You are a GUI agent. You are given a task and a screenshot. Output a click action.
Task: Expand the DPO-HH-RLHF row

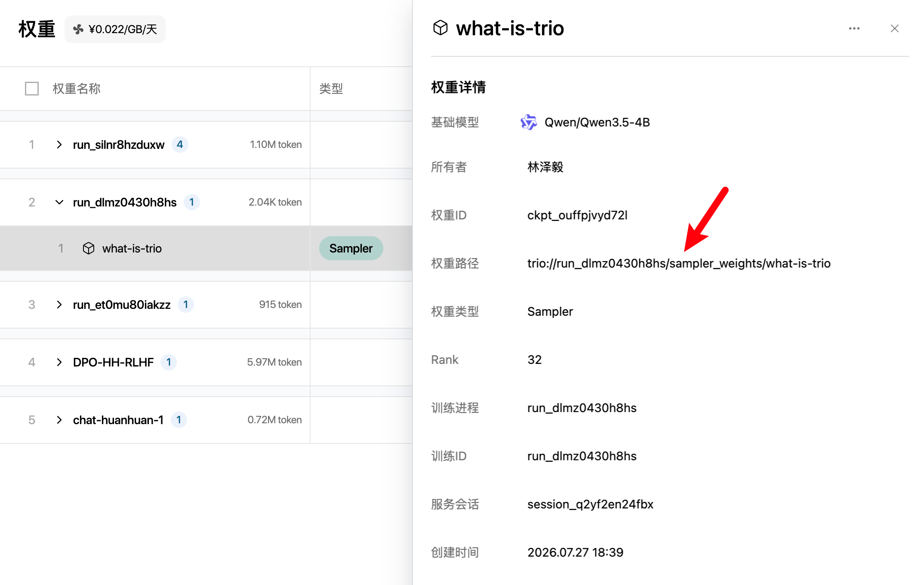click(59, 362)
